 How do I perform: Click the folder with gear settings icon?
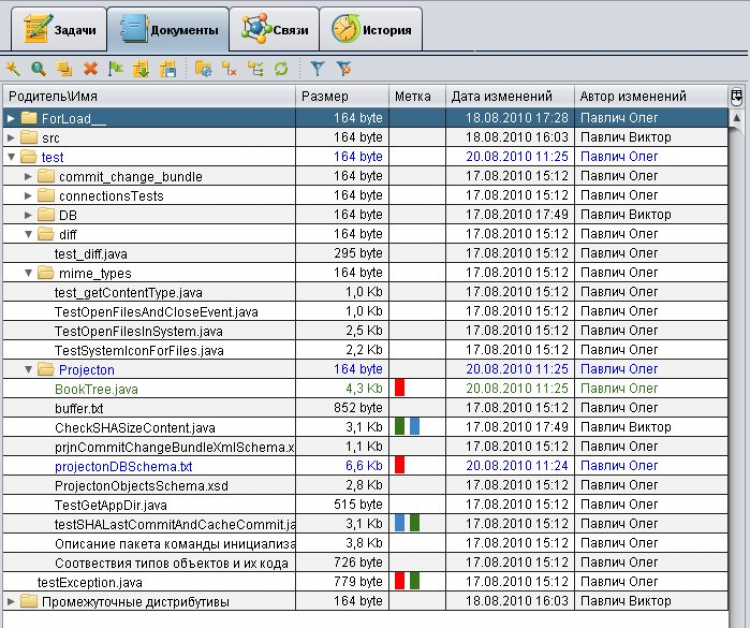tap(203, 68)
